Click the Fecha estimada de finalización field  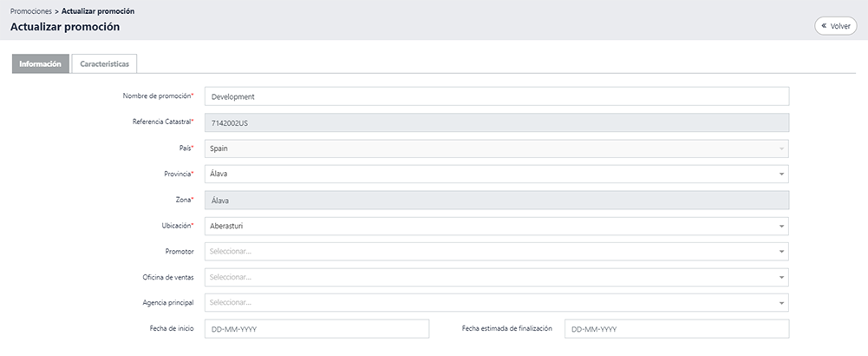[676, 329]
